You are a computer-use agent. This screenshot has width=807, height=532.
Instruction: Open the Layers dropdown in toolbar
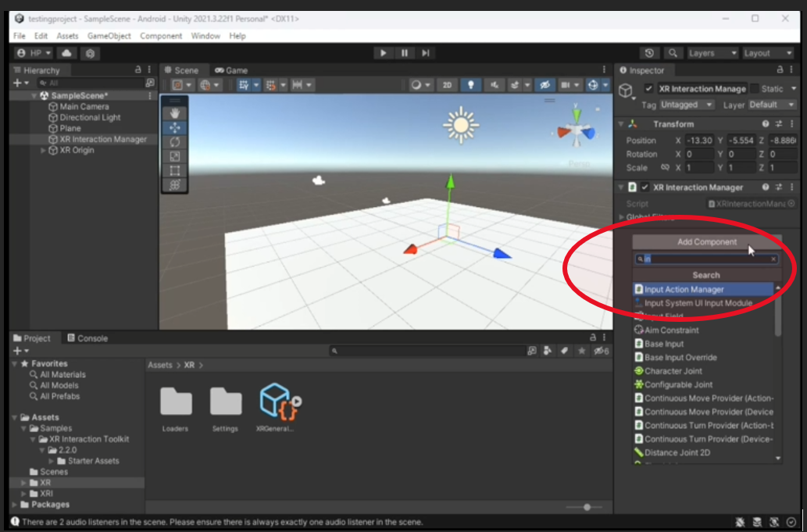(712, 53)
